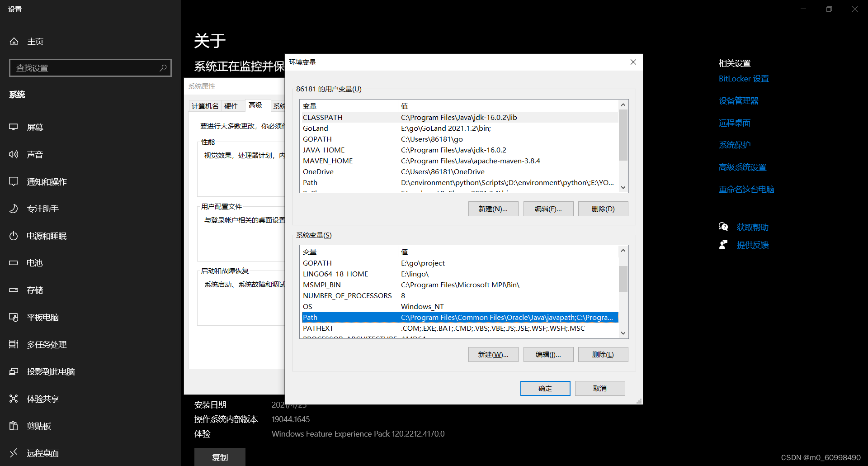The image size is (868, 466).
Task: Select the MAVEN_HOME user variable row
Action: [459, 161]
